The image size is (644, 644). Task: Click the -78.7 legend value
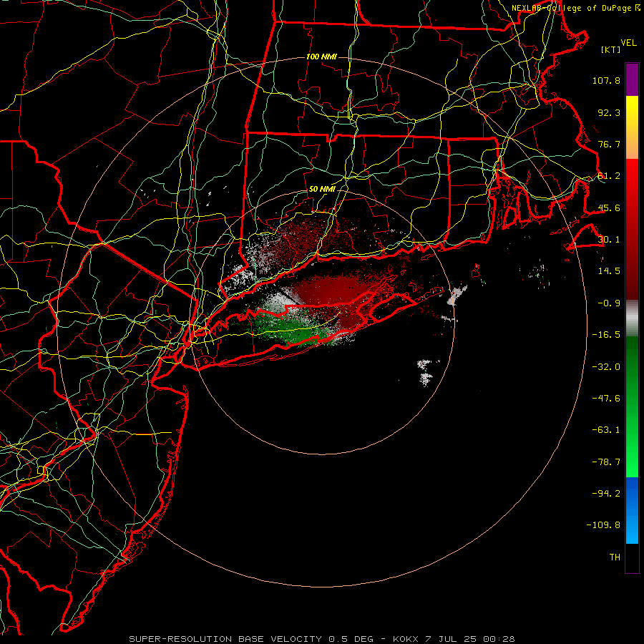606,462
